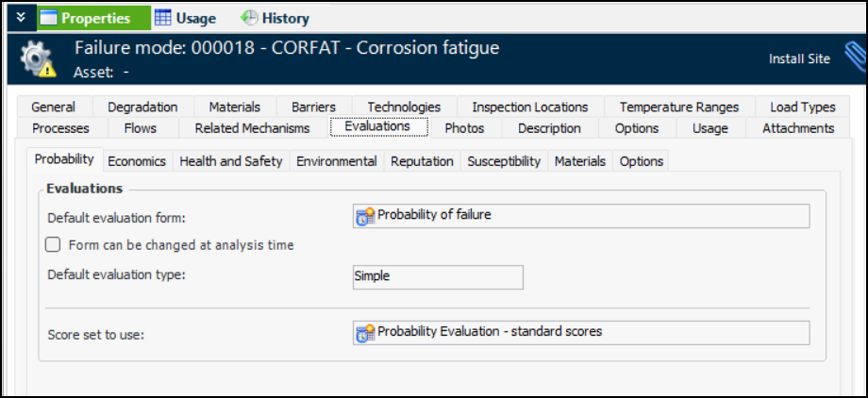Click the Score set to use field
This screenshot has height=398, width=868.
580,332
